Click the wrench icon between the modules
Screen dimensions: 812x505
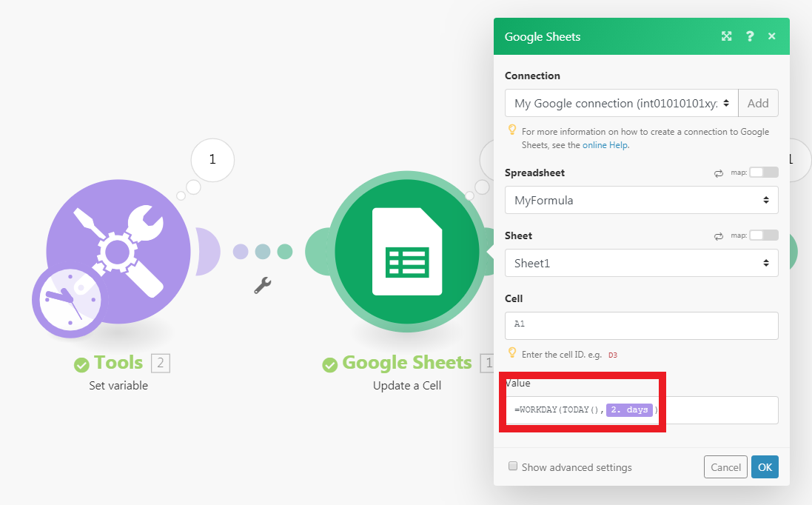(x=263, y=285)
